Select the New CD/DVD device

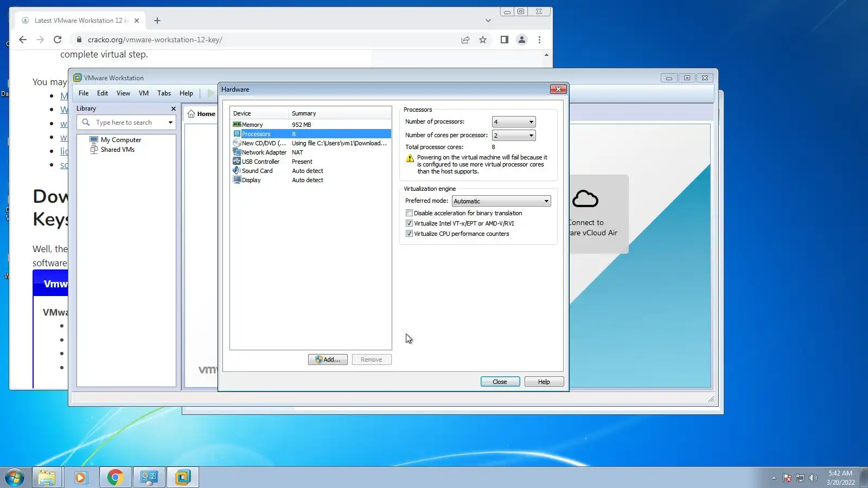click(x=311, y=143)
